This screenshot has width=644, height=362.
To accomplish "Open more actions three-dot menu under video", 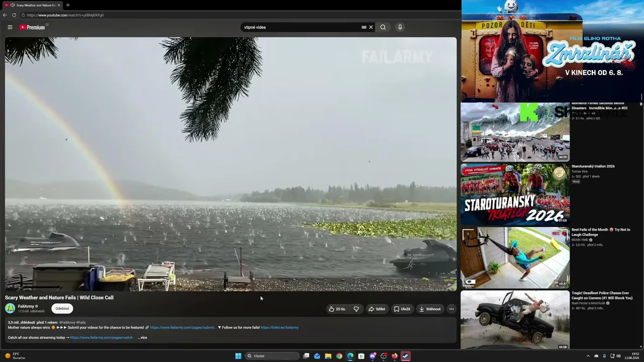I will (x=451, y=309).
